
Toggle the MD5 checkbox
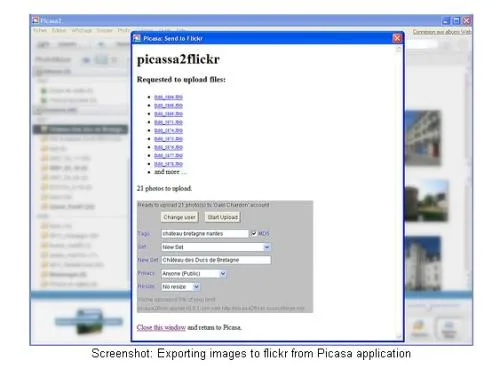(254, 233)
